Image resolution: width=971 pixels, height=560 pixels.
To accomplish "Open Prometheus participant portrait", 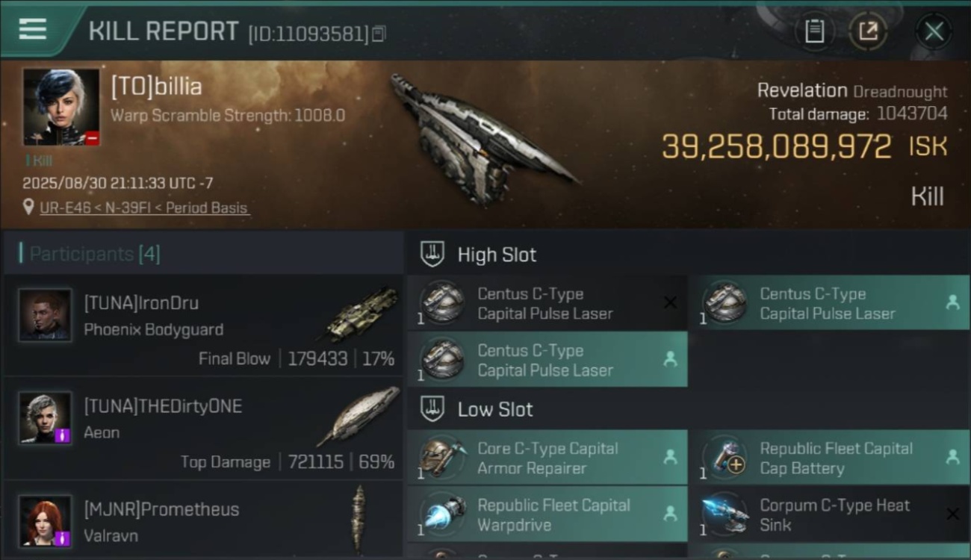I will (x=45, y=520).
